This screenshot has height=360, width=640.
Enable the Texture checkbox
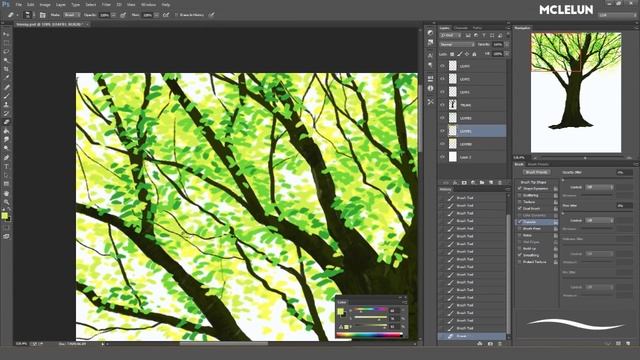click(x=520, y=202)
